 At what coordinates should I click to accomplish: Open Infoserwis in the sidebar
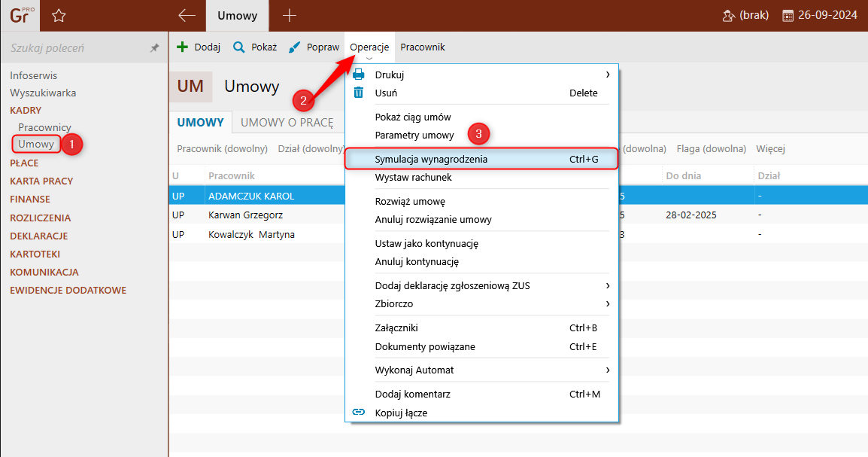(x=33, y=75)
